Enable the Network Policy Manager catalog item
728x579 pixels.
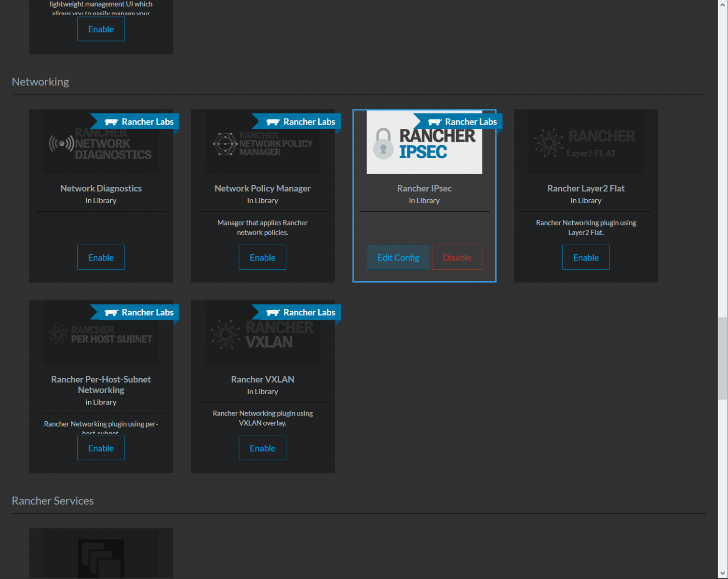click(x=262, y=257)
